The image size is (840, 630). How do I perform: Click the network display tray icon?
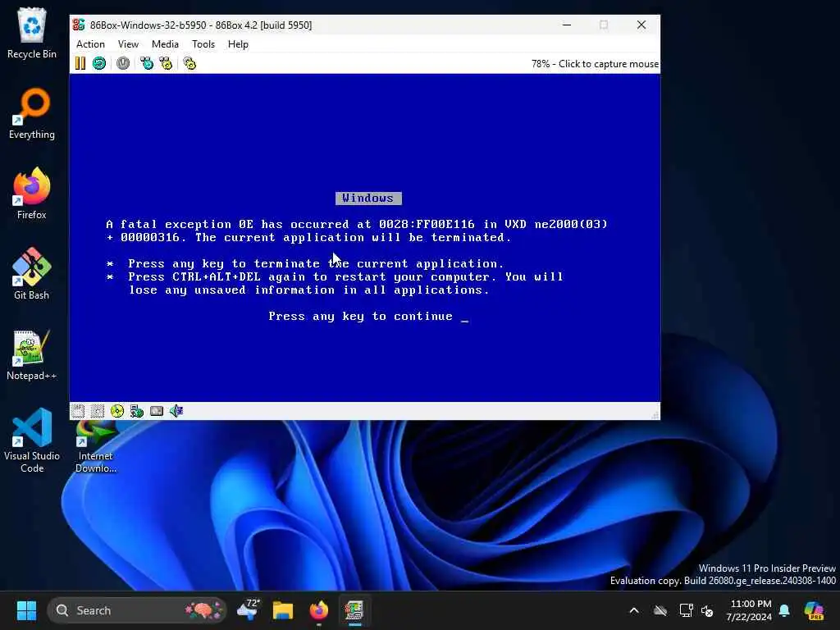686,610
